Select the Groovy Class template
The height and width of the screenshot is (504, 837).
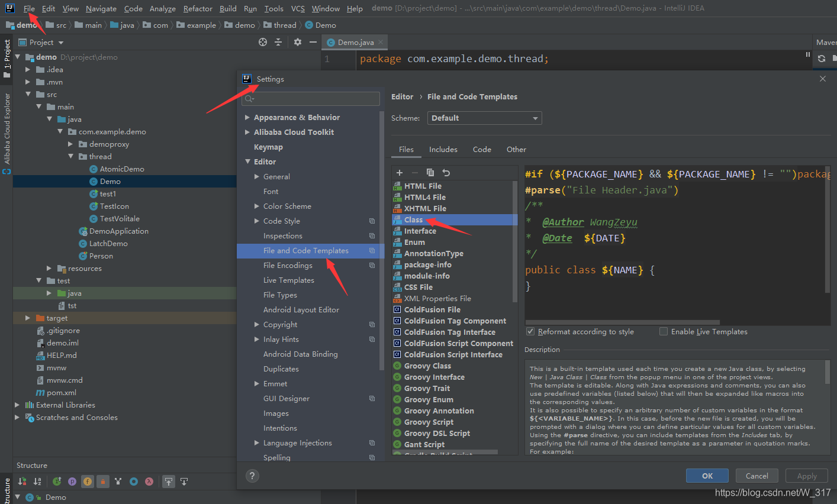pos(427,366)
